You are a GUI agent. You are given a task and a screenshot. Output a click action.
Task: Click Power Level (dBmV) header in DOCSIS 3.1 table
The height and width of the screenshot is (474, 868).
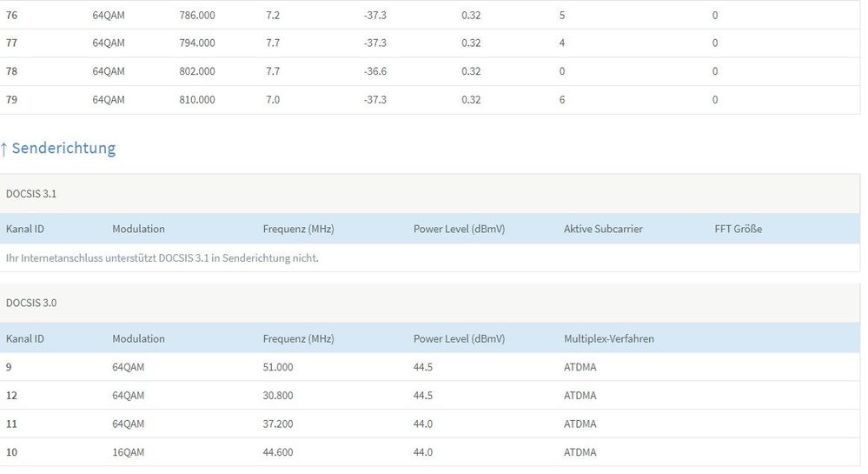459,229
